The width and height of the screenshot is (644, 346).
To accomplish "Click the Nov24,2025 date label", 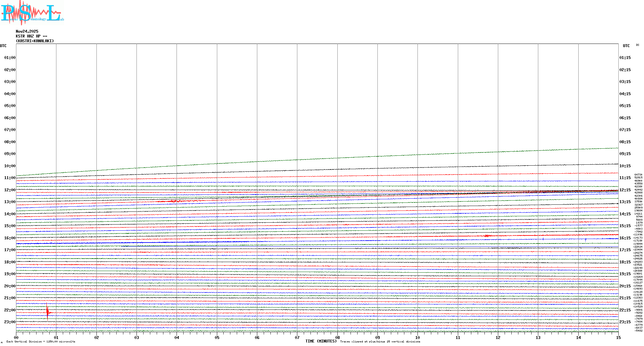I will [x=27, y=31].
